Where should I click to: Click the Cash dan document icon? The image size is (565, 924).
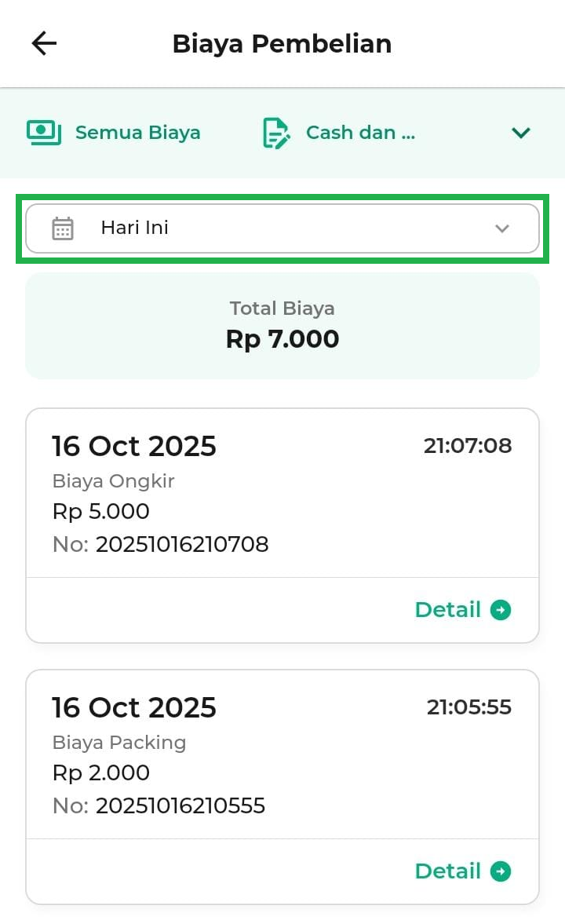[276, 133]
